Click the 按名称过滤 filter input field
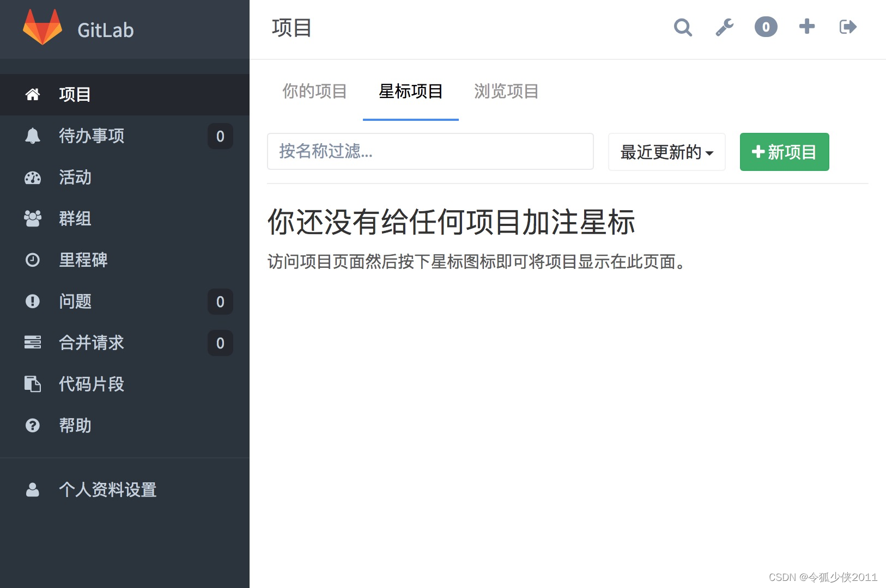This screenshot has width=886, height=588. tap(430, 151)
